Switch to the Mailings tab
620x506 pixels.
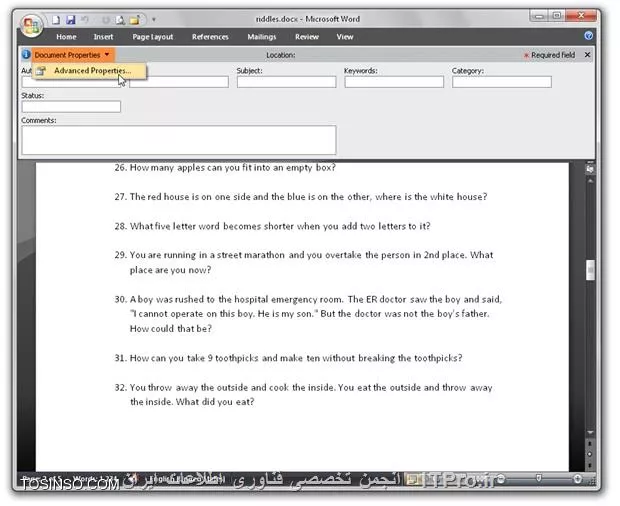click(261, 37)
